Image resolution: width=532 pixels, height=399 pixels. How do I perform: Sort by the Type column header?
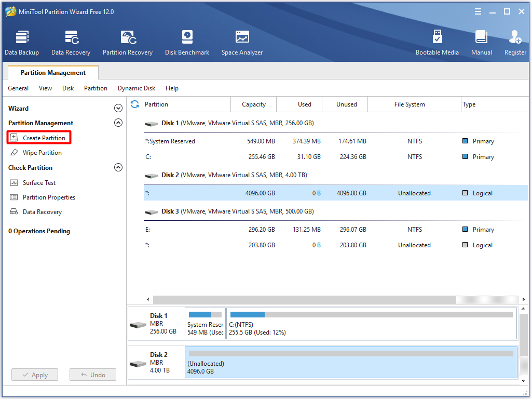(494, 104)
